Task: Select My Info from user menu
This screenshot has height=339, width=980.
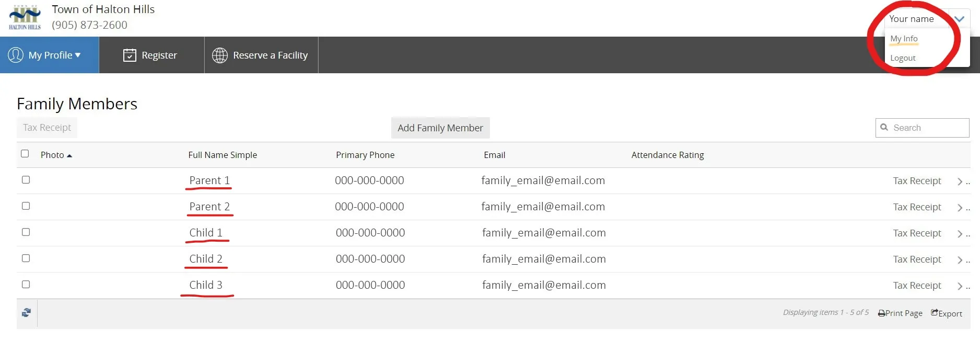Action: pyautogui.click(x=904, y=39)
